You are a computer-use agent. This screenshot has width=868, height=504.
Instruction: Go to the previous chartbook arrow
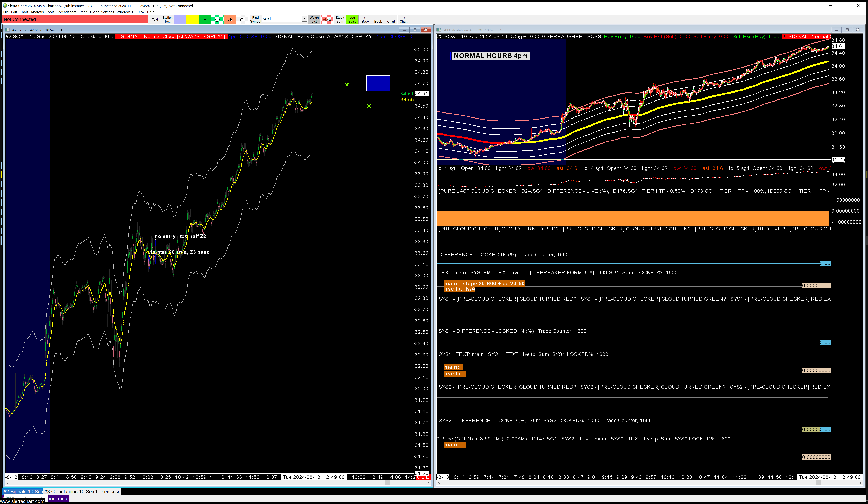click(x=365, y=19)
